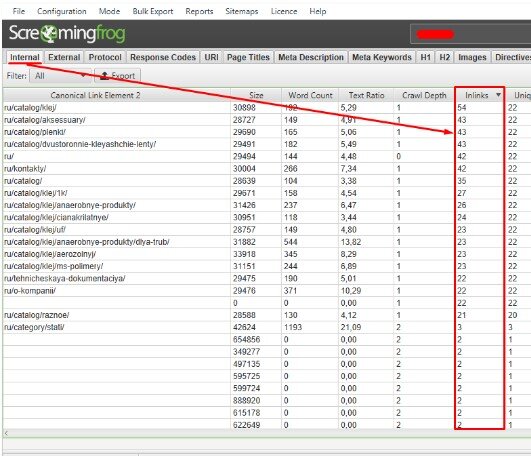Open the Bulk Export menu

[x=153, y=11]
